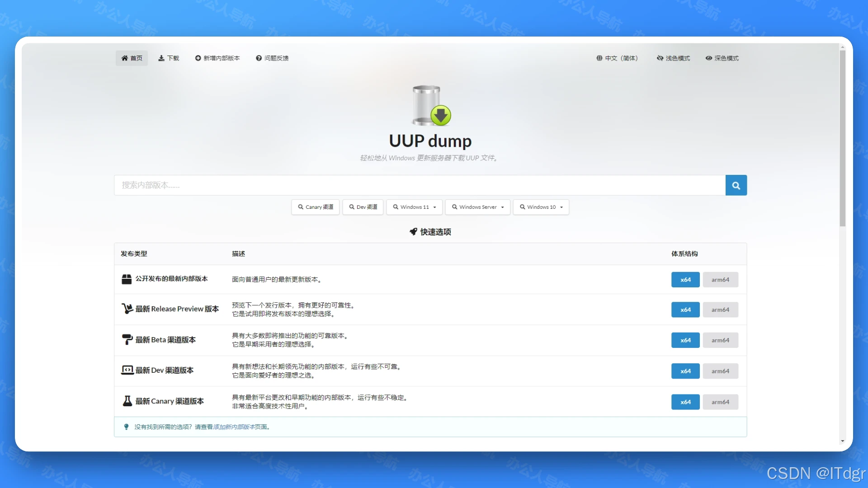Image resolution: width=868 pixels, height=488 pixels.
Task: Open the 问题反馈 feedback menu item
Action: point(272,58)
